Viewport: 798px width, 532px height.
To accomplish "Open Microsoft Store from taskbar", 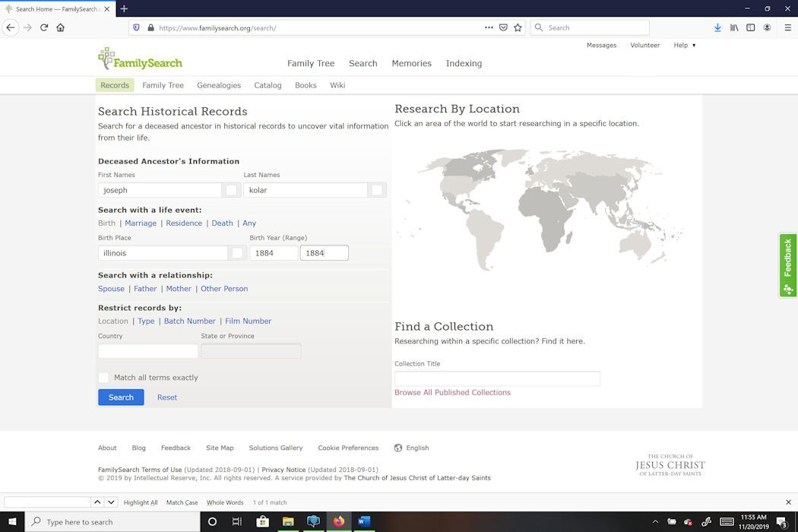I will point(263,522).
